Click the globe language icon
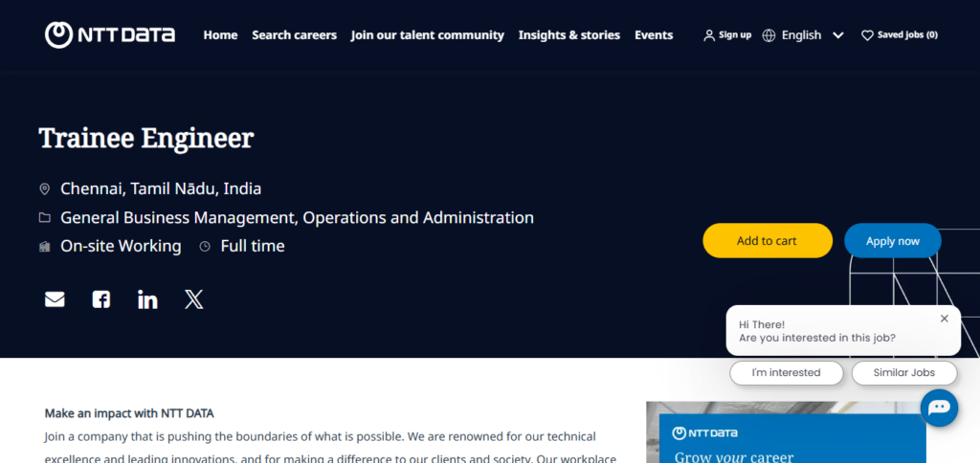 (768, 35)
